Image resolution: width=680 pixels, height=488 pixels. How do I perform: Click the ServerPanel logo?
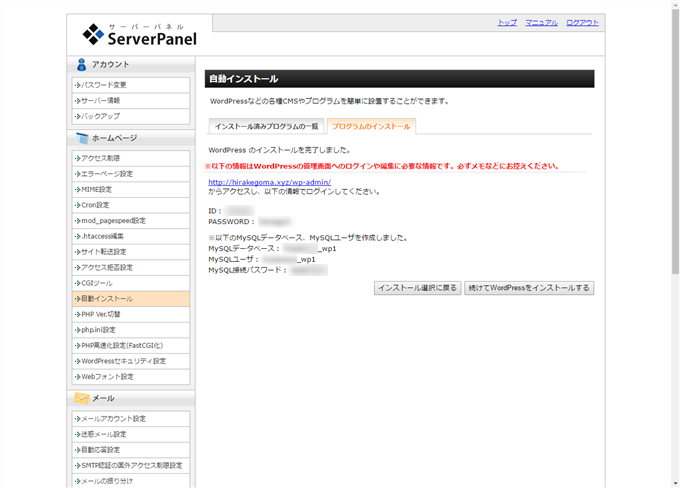[x=139, y=35]
